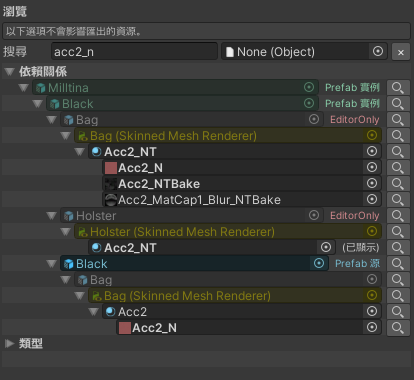The width and height of the screenshot is (414, 380).
Task: Select target circle on Milltina row
Action: (x=309, y=87)
